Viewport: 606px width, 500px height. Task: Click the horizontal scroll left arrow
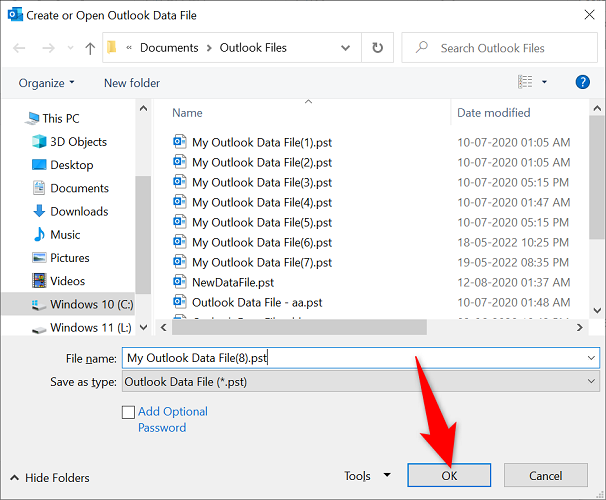click(163, 328)
